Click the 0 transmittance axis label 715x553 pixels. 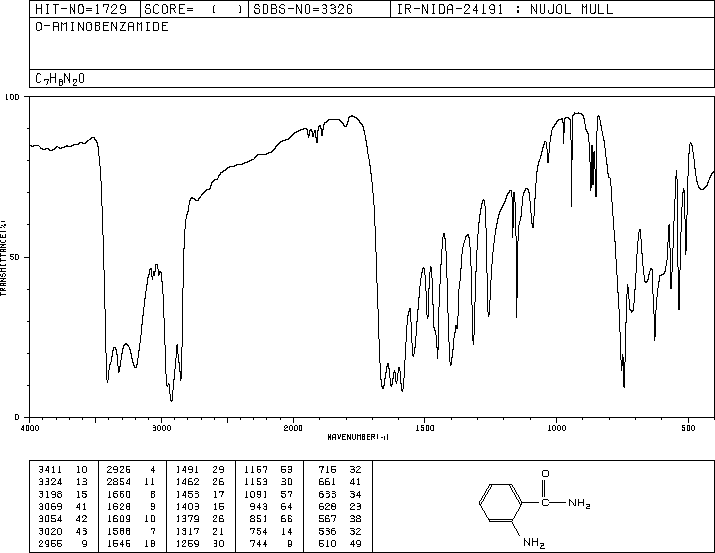[17, 417]
